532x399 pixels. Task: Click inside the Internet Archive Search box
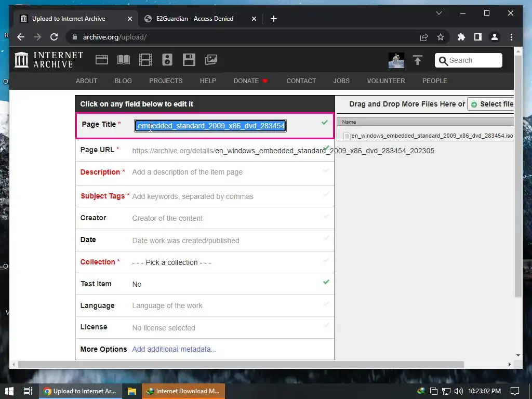point(468,60)
